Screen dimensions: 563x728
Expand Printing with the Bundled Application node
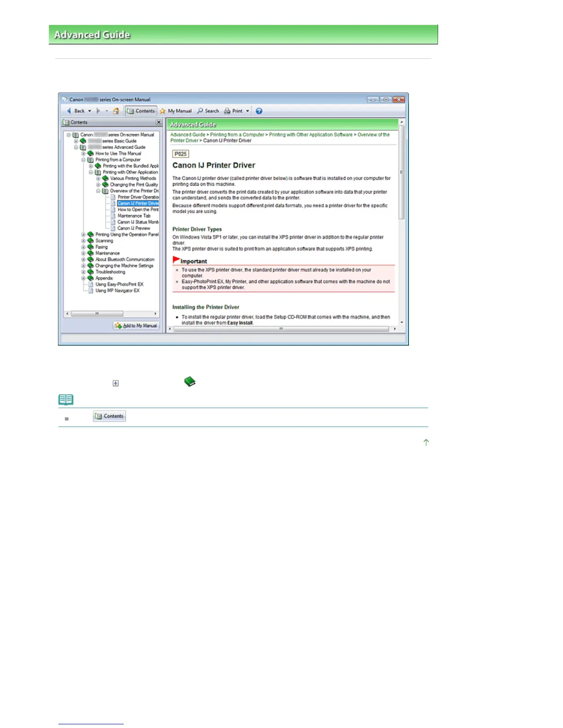tap(91, 166)
